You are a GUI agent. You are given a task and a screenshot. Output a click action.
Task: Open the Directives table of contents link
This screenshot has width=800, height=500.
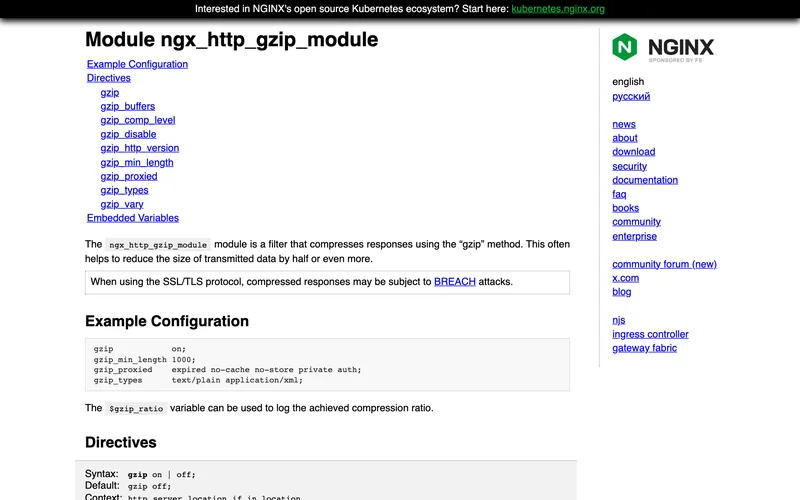109,78
